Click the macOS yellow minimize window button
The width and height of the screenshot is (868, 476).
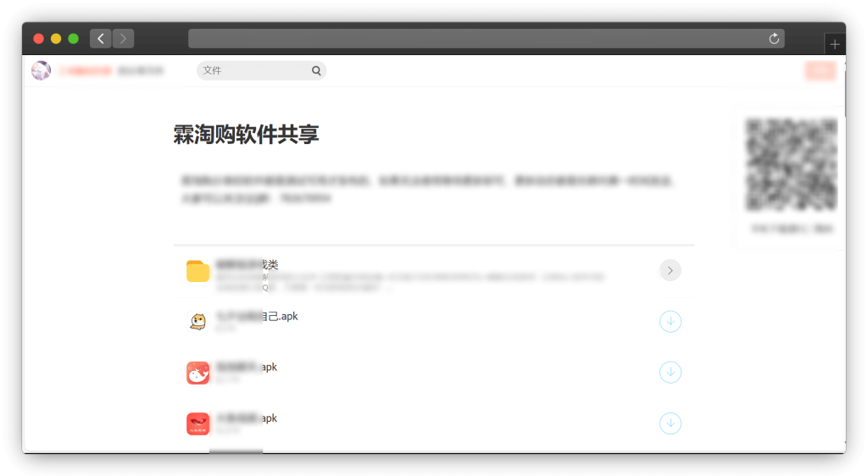tap(56, 39)
